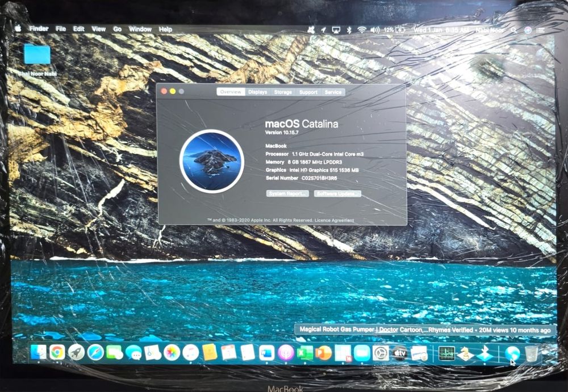Viewport: 568px width, 392px height.
Task: Open Photos colorful flower icon
Action: [x=172, y=352]
